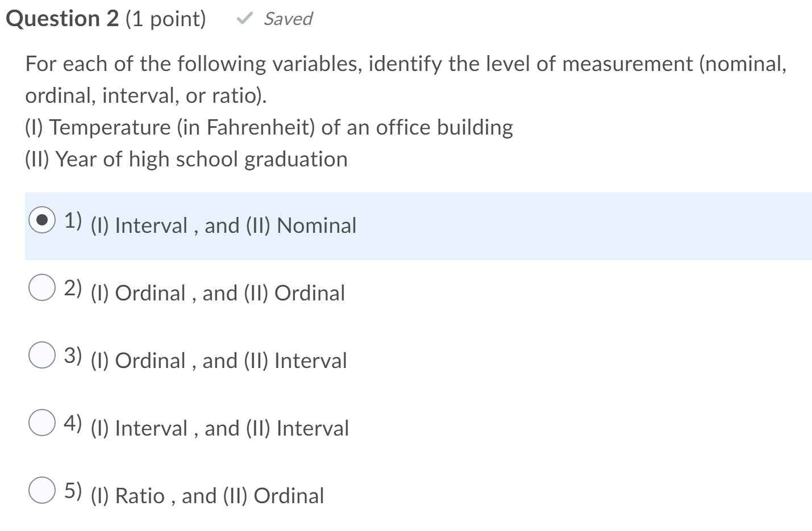Choose answer '(I) Ordinal , and (II) Ordinal'

(218, 293)
